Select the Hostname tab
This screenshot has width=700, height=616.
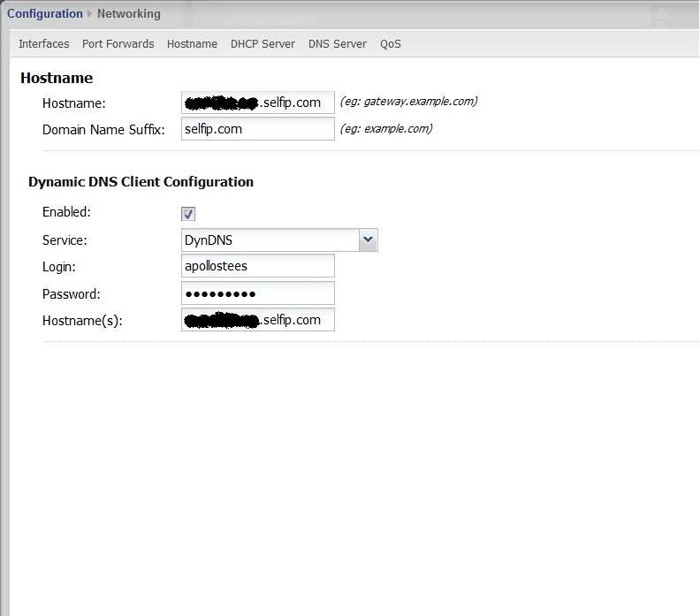pyautogui.click(x=192, y=43)
